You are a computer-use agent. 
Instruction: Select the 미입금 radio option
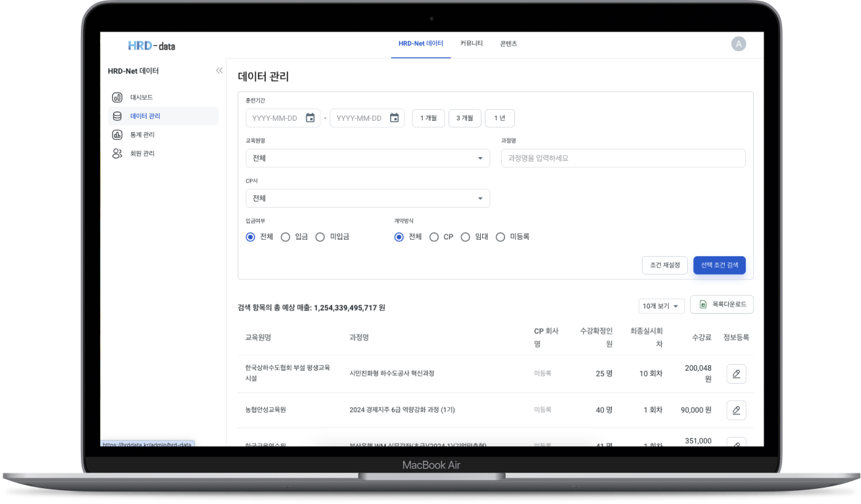320,237
